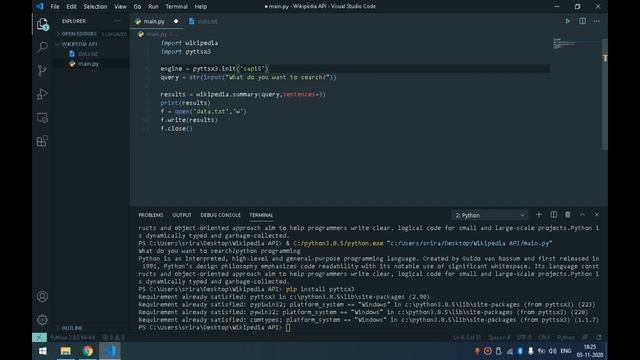Click the editor vertical scrollbar
This screenshot has height=360, width=640.
click(605, 94)
